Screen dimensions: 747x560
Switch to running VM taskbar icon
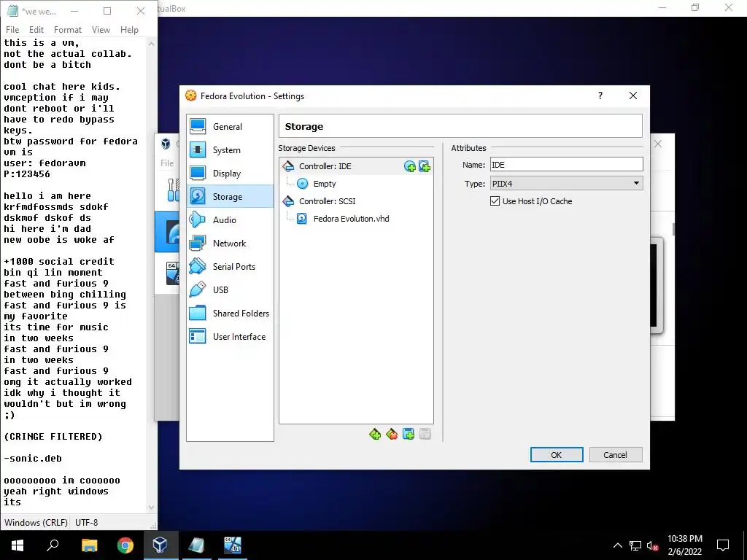(233, 545)
